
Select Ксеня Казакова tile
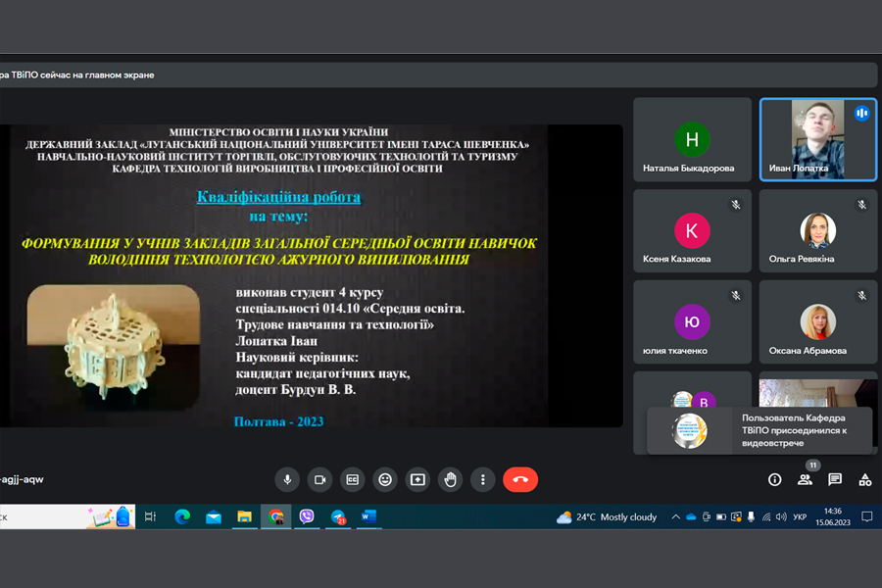(693, 230)
